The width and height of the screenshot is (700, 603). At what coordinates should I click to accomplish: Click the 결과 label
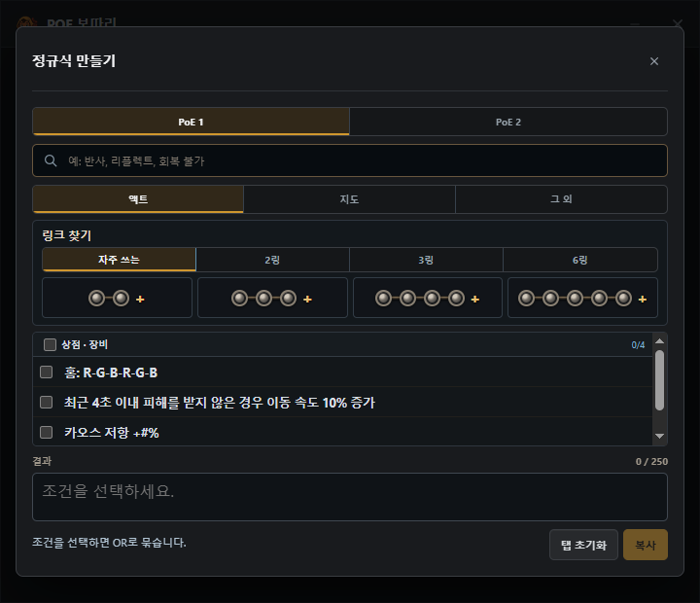point(42,461)
